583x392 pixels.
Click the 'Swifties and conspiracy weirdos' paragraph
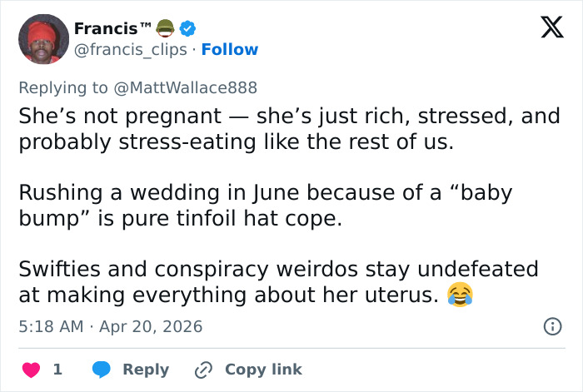(278, 281)
